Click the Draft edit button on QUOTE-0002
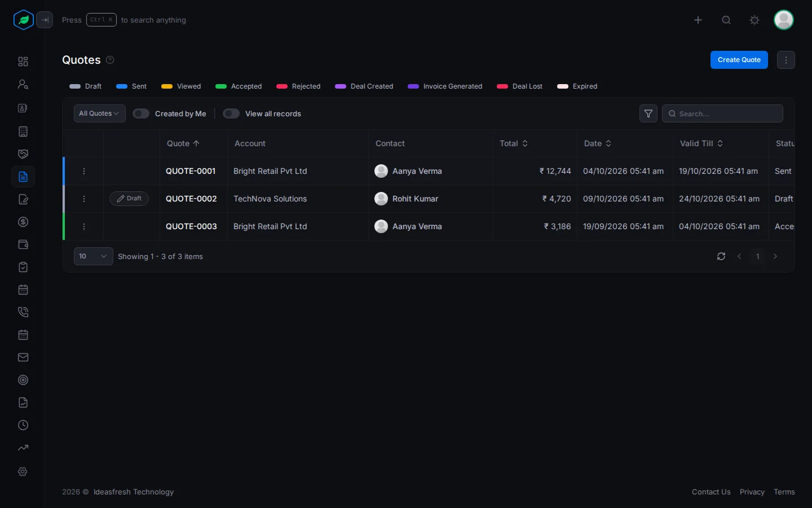The width and height of the screenshot is (812, 508). pyautogui.click(x=129, y=199)
